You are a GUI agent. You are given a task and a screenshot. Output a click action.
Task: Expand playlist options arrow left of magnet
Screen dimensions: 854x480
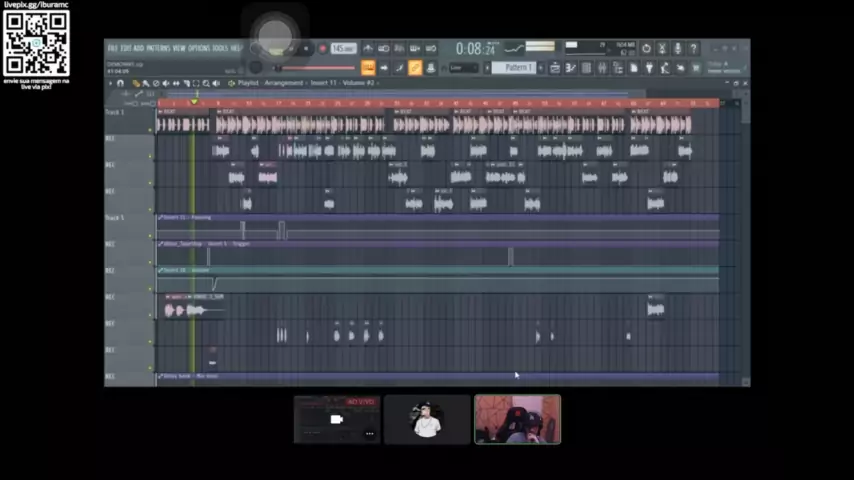click(x=111, y=83)
